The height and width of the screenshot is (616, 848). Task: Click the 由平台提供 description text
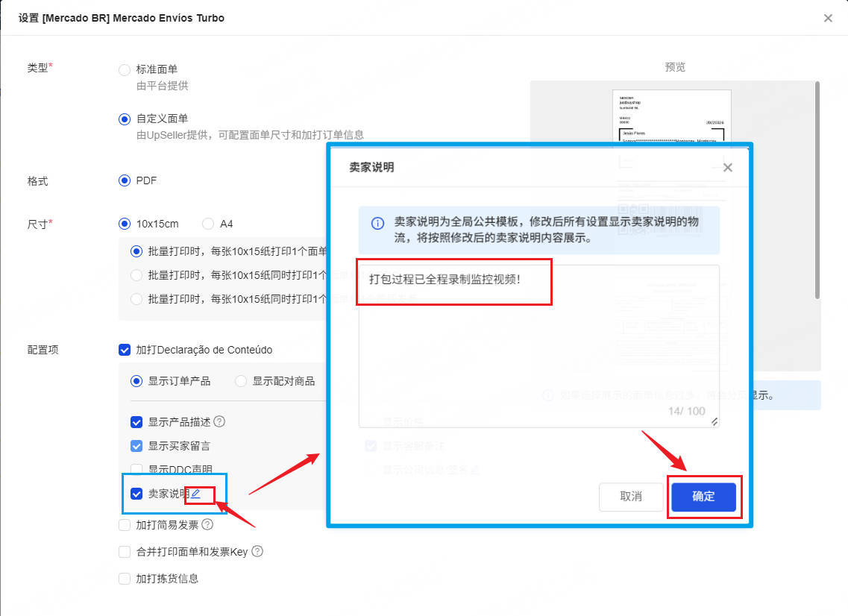pos(163,86)
